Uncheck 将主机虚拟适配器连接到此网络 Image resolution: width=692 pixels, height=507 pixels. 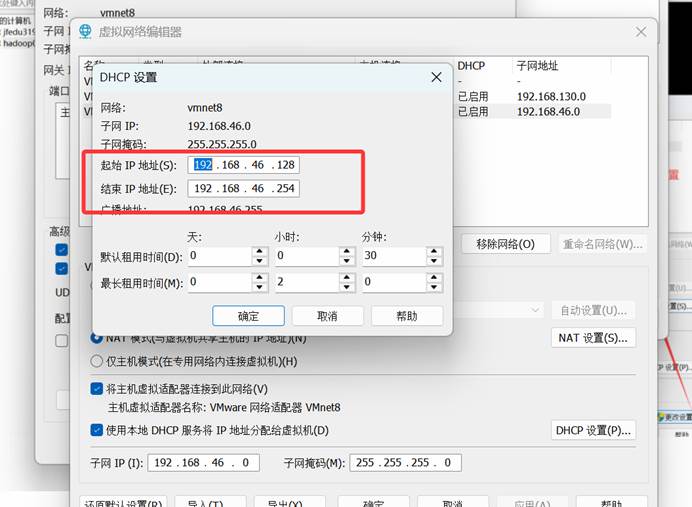click(97, 389)
